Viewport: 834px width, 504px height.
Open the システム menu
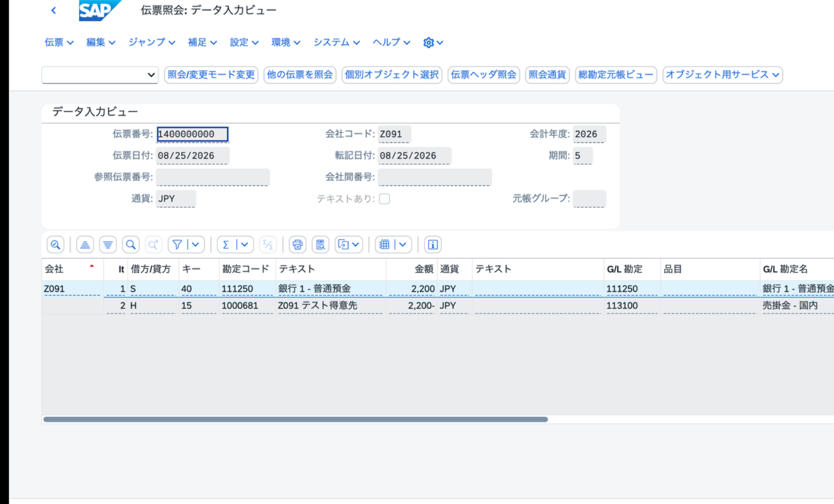[336, 43]
